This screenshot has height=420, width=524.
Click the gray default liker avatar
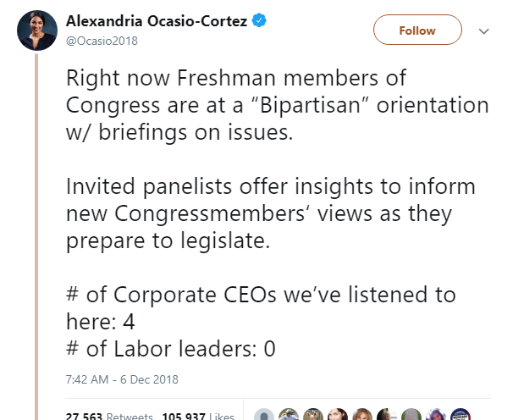265,415
